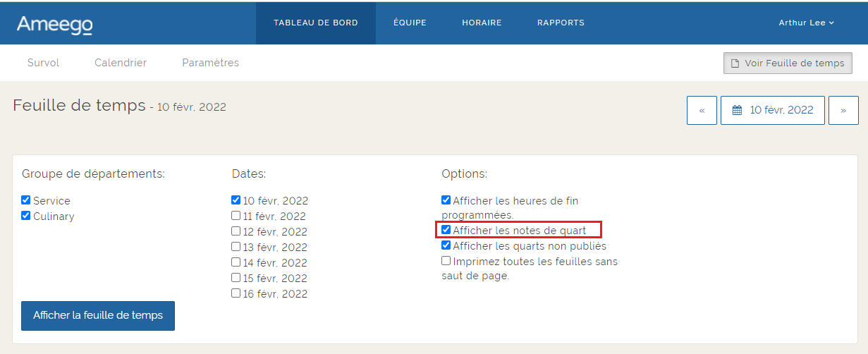Select the Calendrier sub-tab
868x354 pixels.
point(121,63)
